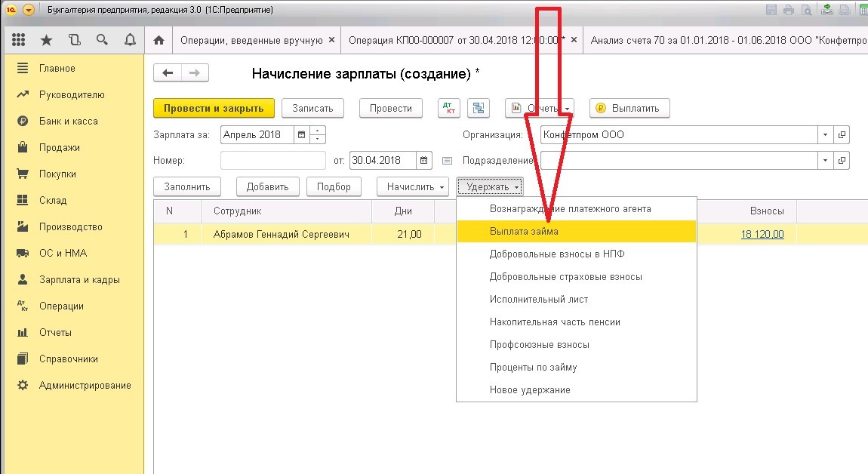Show Дт/Кт postings icon
Viewport: 868px width, 474px height.
[449, 108]
